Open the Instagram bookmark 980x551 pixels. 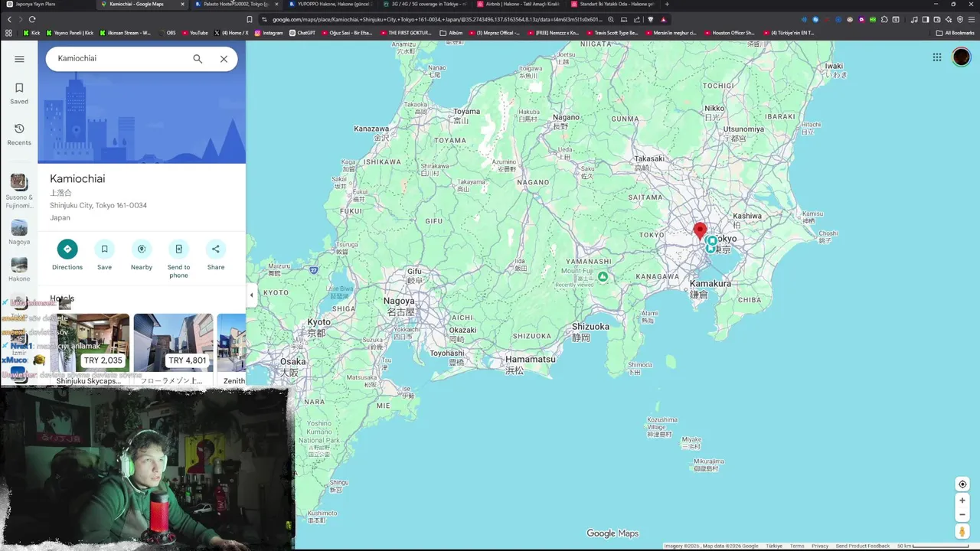[x=268, y=33]
